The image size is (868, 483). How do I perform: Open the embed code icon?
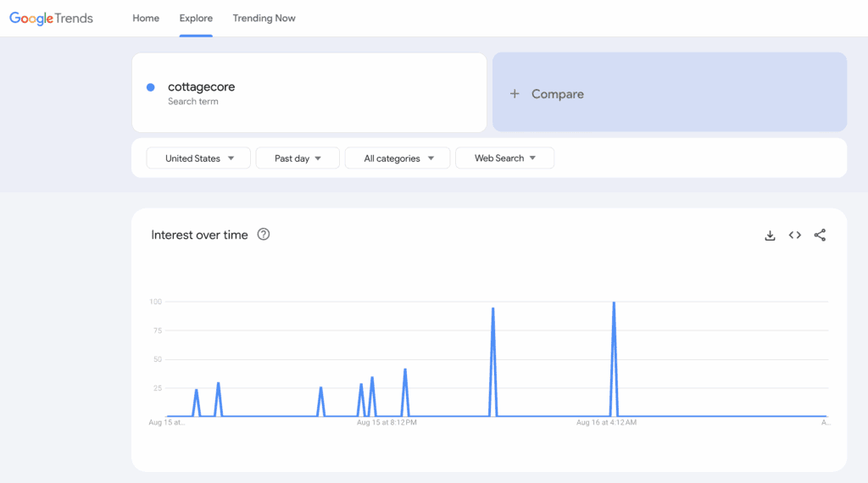point(794,236)
